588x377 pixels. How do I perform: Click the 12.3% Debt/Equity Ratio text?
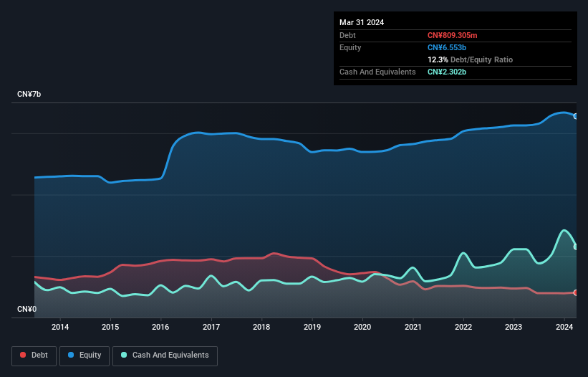click(470, 59)
